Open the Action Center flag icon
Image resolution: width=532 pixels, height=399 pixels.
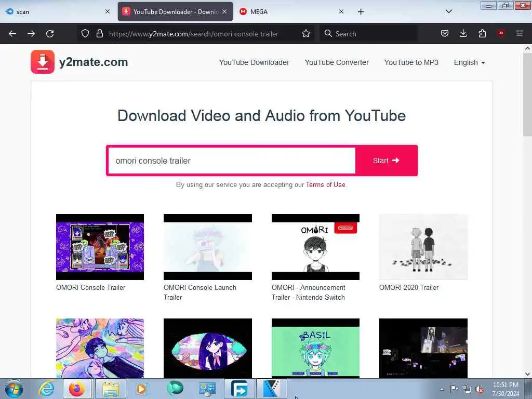pos(454,389)
